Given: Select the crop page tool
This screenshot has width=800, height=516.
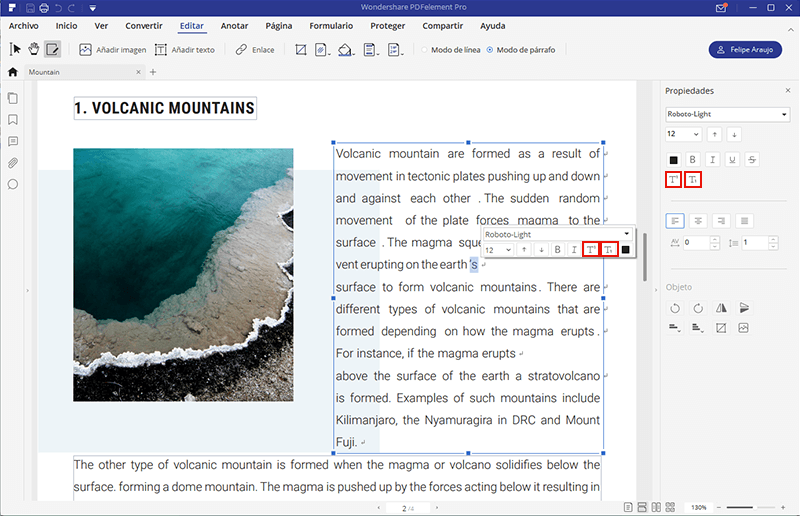Looking at the screenshot, I should click(301, 50).
